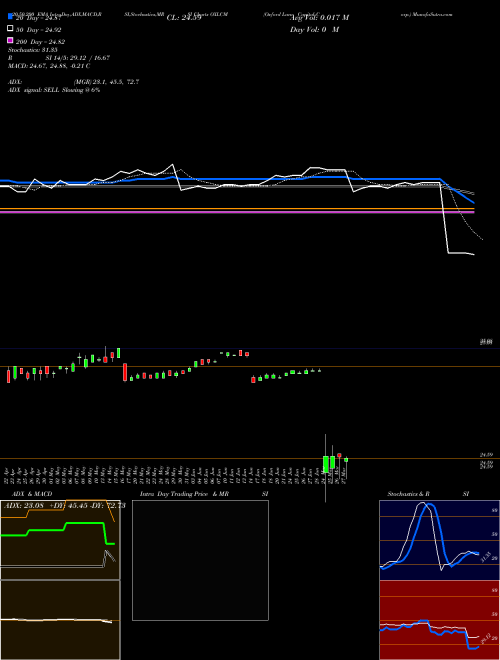Click the 'Stochastics & R' panel title
This screenshot has height=660, width=500.
[408, 494]
